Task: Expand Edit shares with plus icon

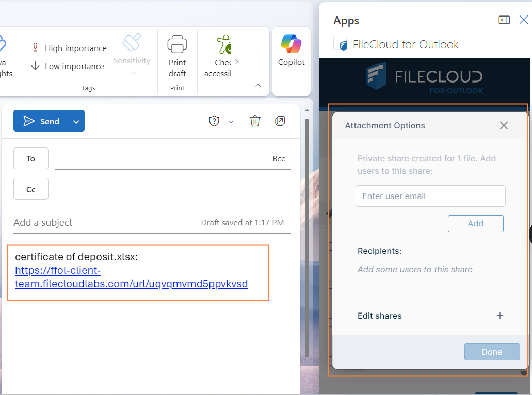Action: pos(500,316)
